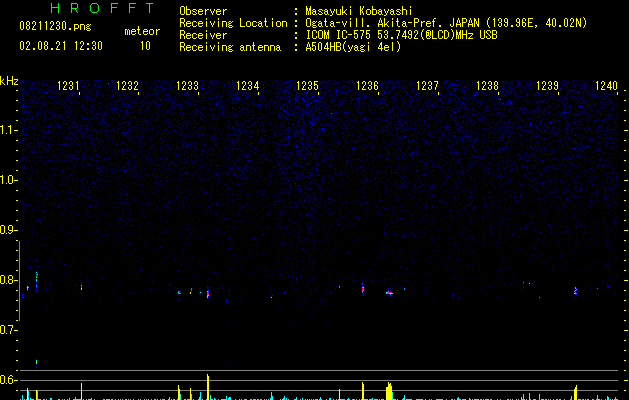Click the meteor count label

pyautogui.click(x=142, y=31)
